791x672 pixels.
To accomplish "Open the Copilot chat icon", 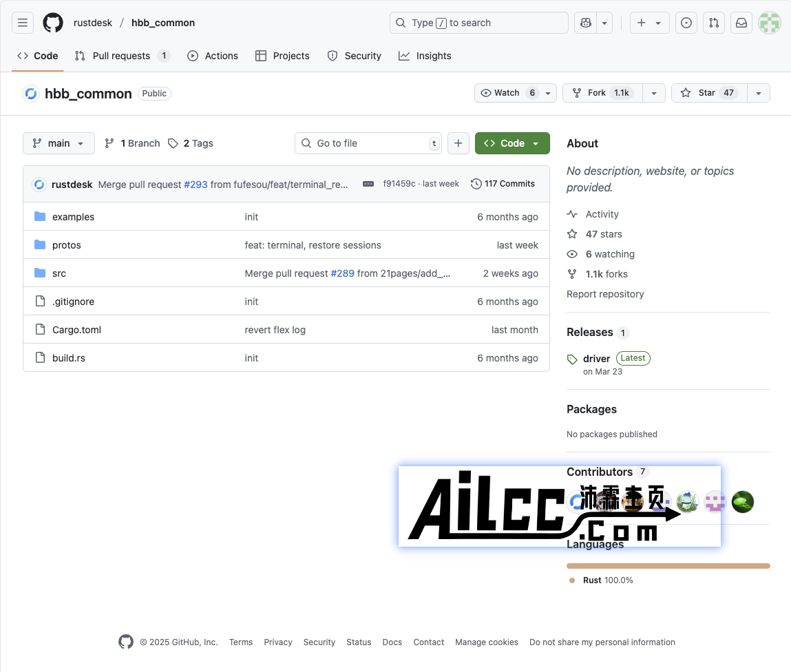I will (x=586, y=23).
